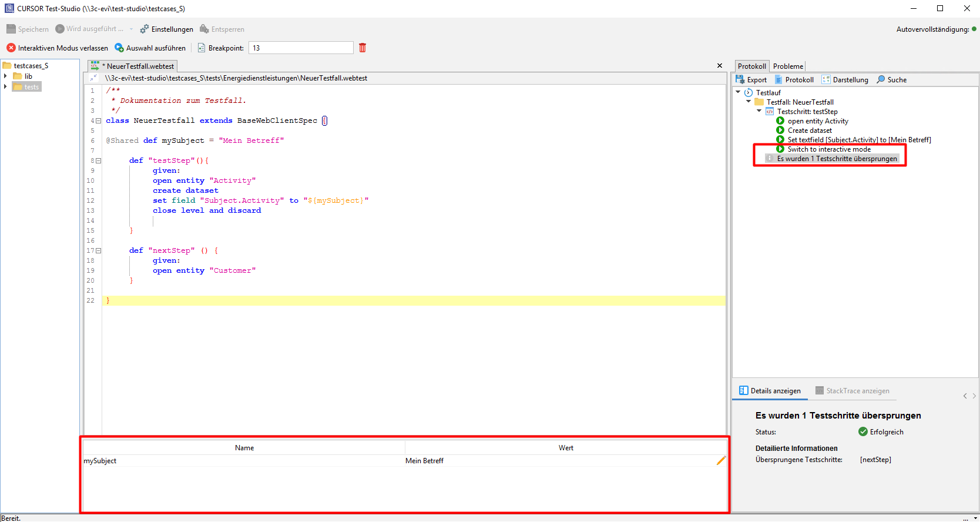Viewport: 980px width, 522px height.
Task: Click the Darstellung icon
Action: 826,79
